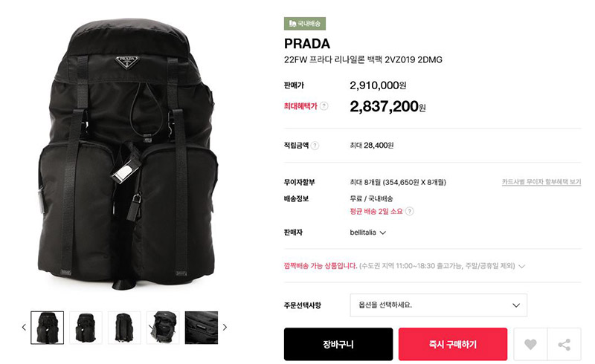This screenshot has height=364, width=595.
Task: Select the first backpack front thumbnail
Action: (x=48, y=328)
